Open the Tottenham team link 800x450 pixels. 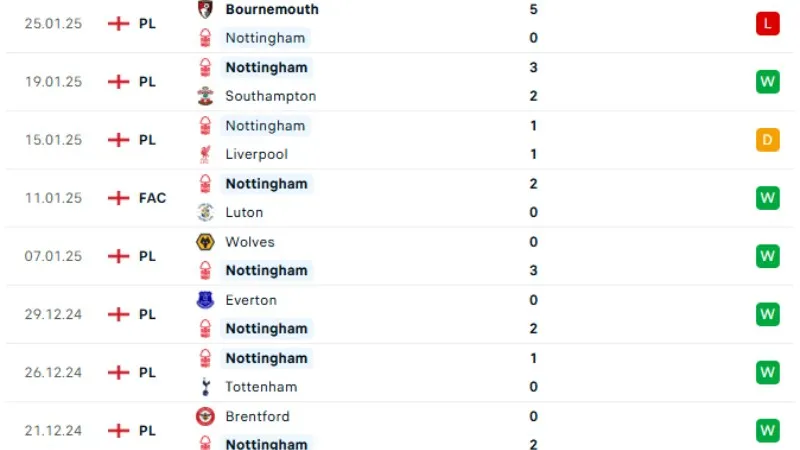pyautogui.click(x=261, y=387)
